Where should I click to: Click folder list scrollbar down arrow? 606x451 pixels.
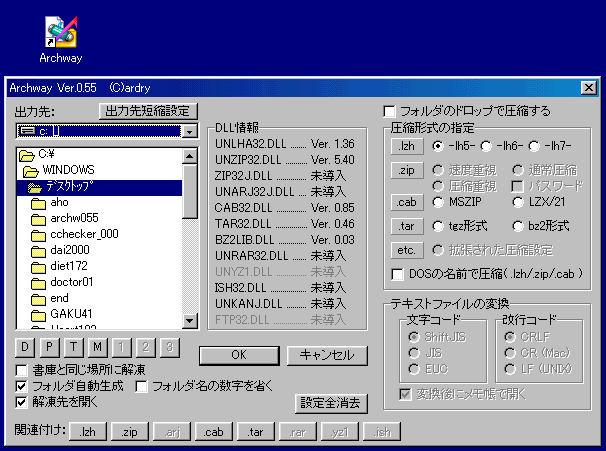(190, 321)
